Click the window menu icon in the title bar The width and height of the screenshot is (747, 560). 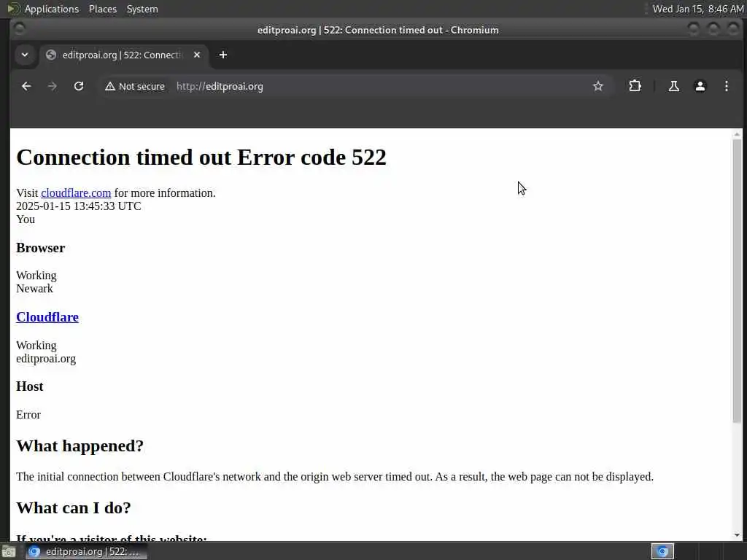(20, 29)
